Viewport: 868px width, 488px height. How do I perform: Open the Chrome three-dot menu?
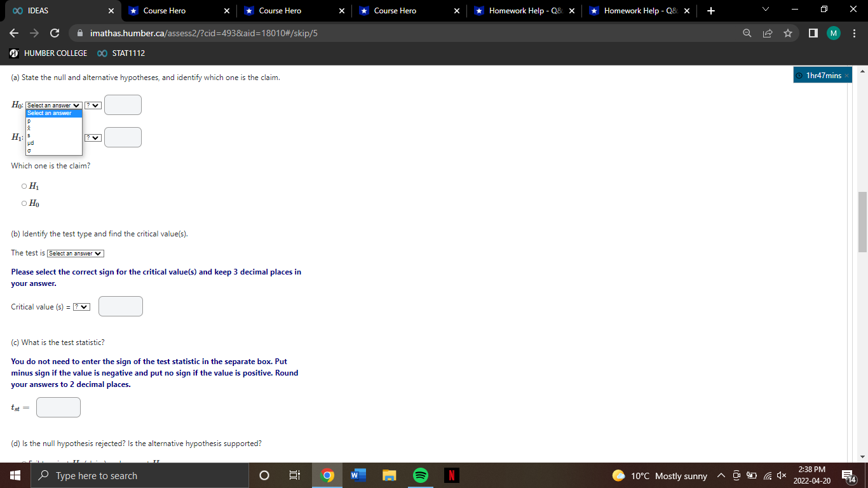click(x=855, y=33)
